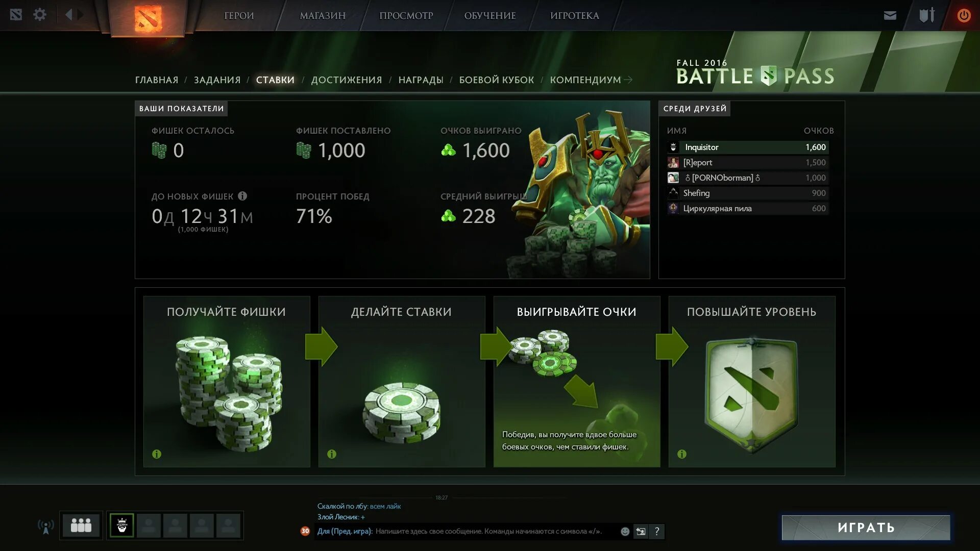The width and height of the screenshot is (980, 551).
Task: Click info icon on Получайте фишки card
Action: 157,454
